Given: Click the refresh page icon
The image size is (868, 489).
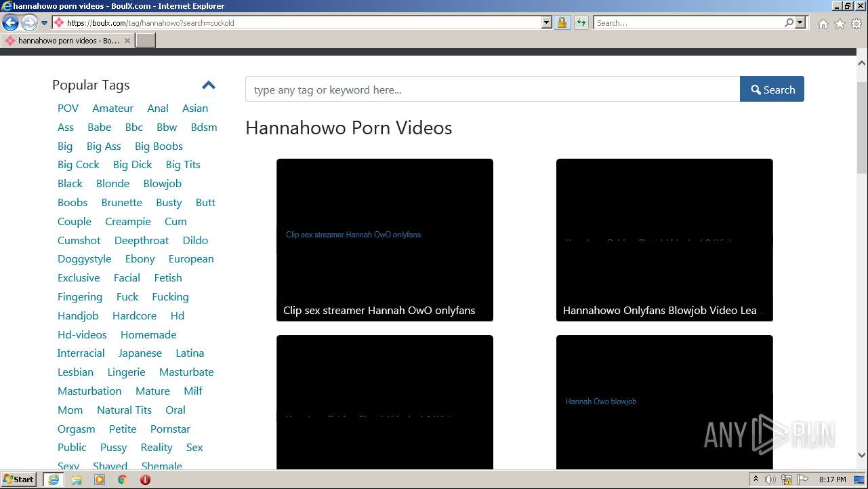Looking at the screenshot, I should pyautogui.click(x=581, y=23).
